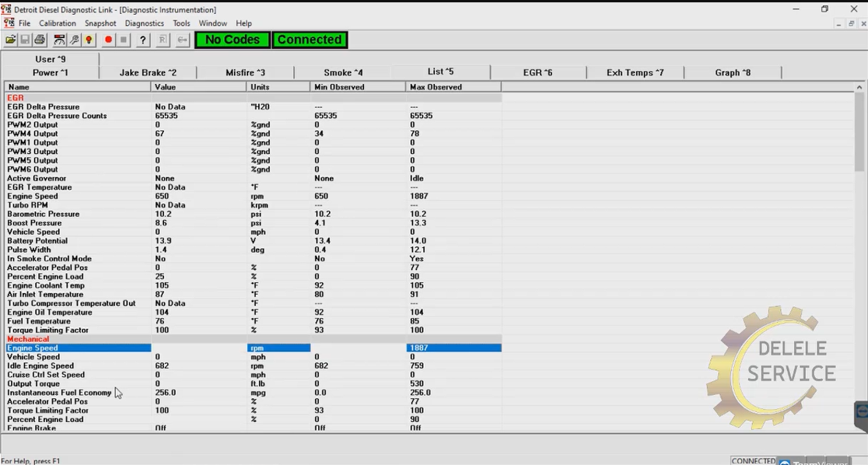
Task: Click the Value column header
Action: tap(198, 87)
